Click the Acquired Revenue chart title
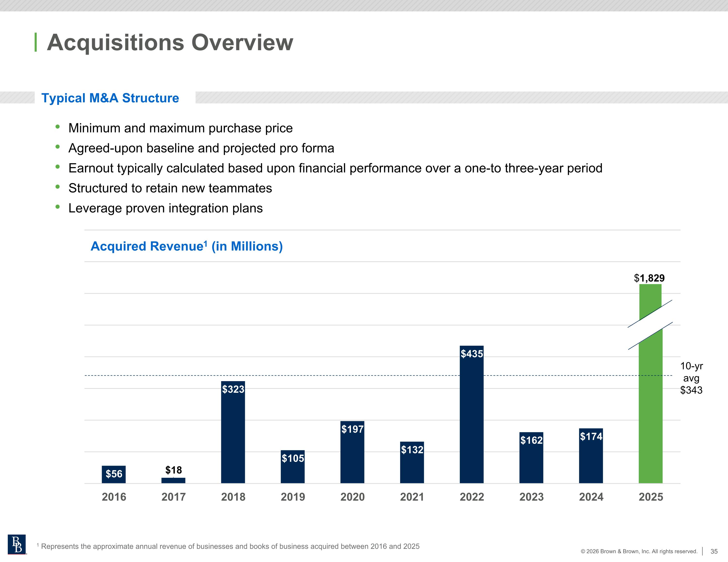 click(x=187, y=246)
